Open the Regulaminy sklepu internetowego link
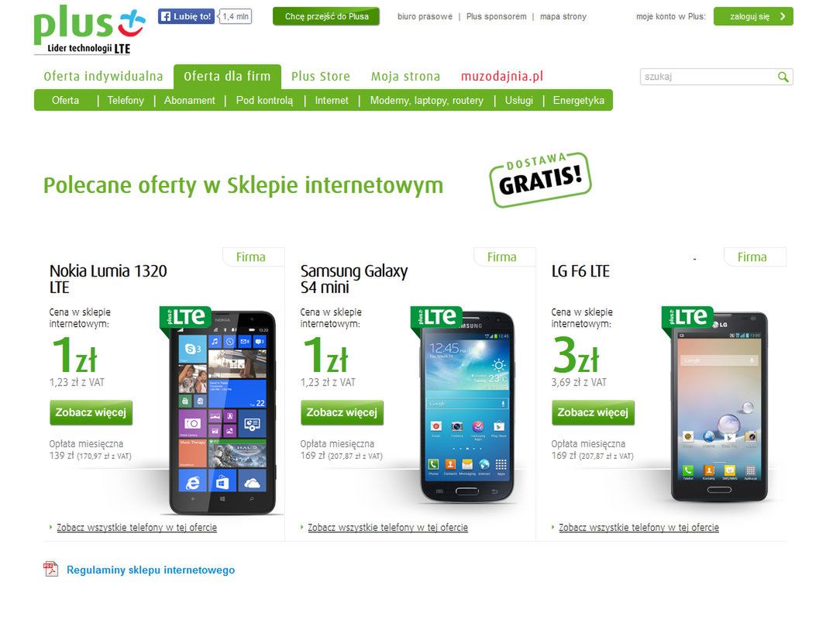Image resolution: width=840 pixels, height=627 pixels. [x=150, y=570]
